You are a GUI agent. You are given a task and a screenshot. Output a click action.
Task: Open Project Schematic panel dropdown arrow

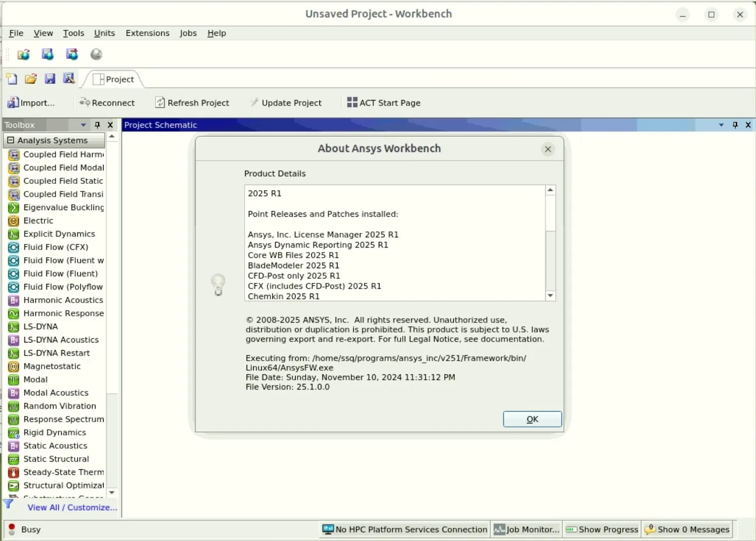pos(721,125)
